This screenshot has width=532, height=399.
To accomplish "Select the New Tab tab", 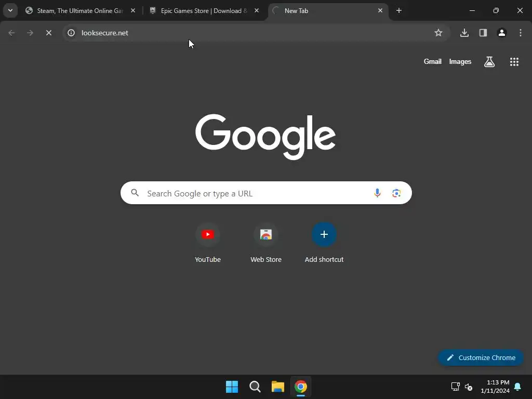I will point(328,10).
